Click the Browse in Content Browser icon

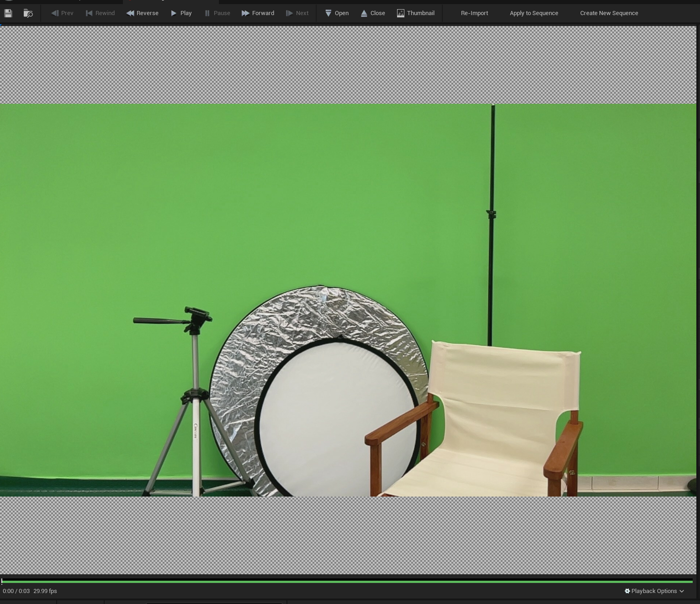point(28,13)
